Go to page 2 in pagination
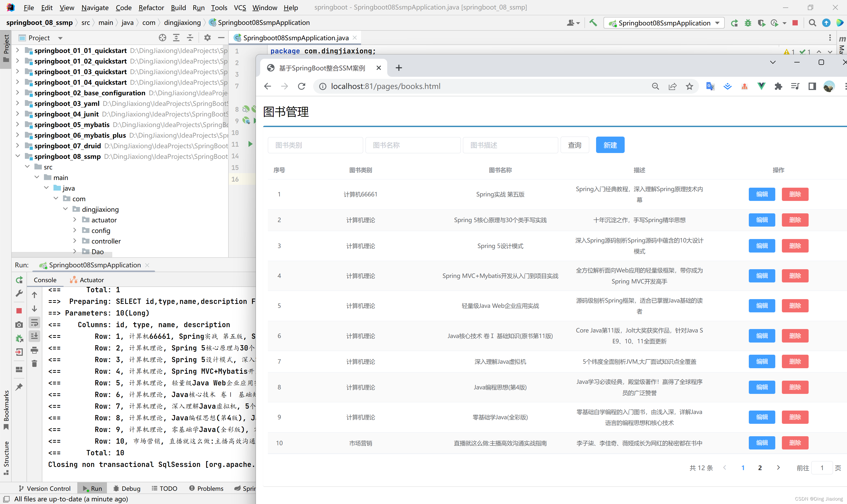This screenshot has width=847, height=504. click(x=760, y=468)
